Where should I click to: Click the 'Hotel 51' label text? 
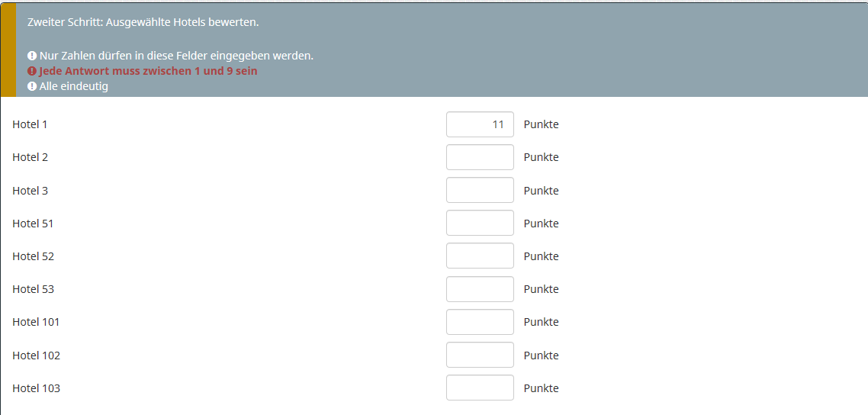(x=33, y=224)
